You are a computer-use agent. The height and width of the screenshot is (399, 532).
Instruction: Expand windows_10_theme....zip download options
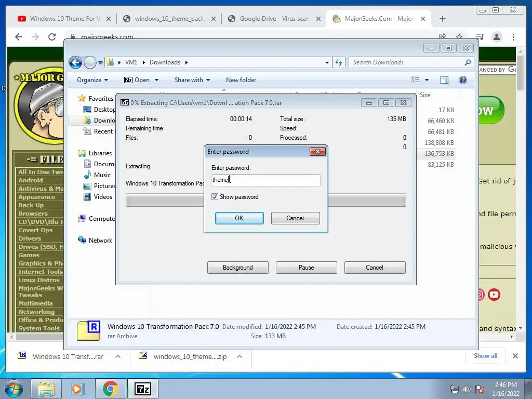point(240,356)
